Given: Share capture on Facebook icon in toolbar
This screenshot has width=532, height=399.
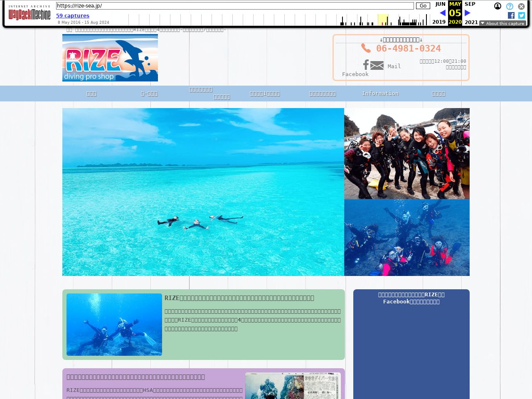Looking at the screenshot, I should pos(511,15).
